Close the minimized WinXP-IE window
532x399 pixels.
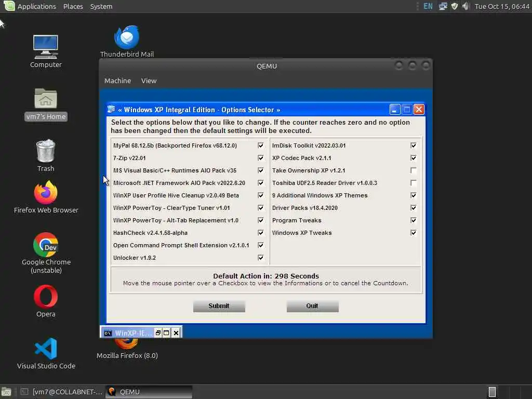tap(176, 333)
